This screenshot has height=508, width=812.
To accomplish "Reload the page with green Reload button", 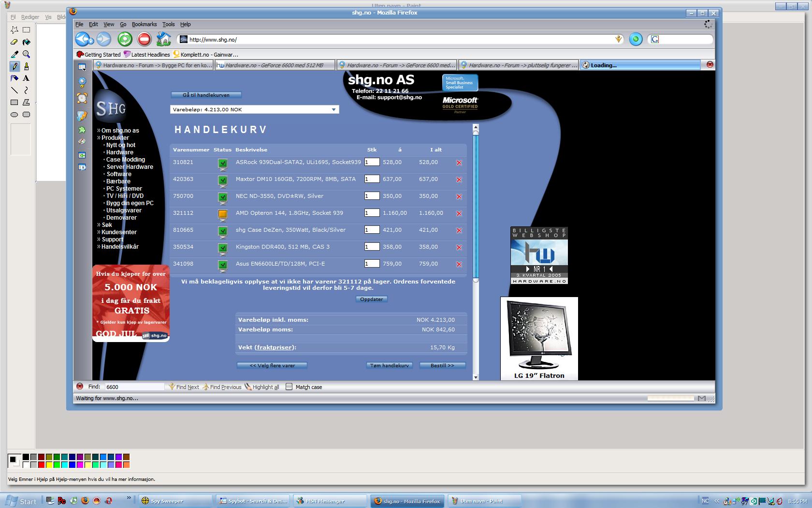I will pyautogui.click(x=125, y=39).
